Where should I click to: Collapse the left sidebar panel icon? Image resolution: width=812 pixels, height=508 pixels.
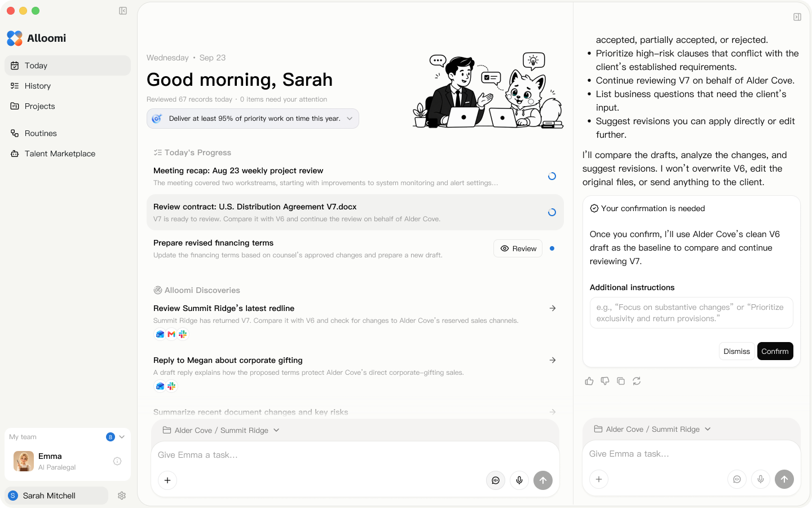point(123,11)
